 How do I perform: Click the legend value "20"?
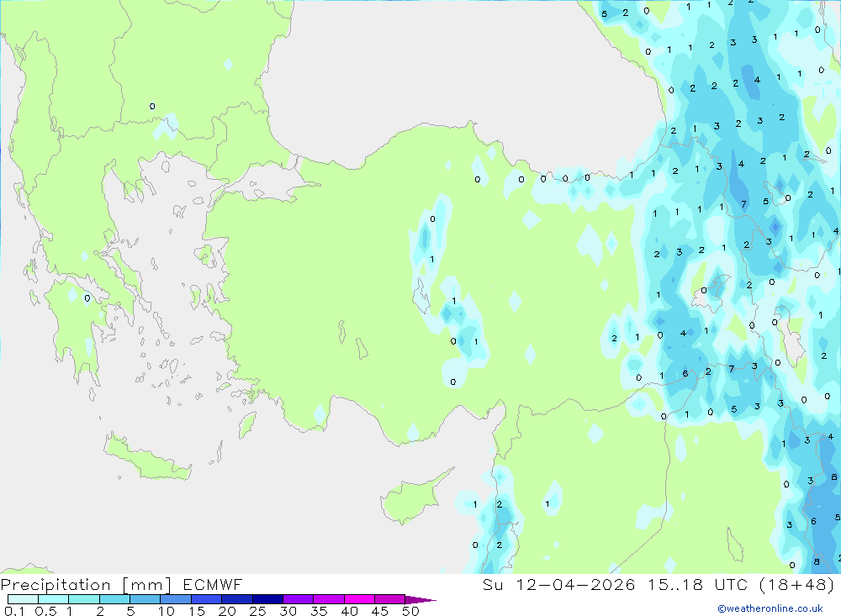(227, 611)
